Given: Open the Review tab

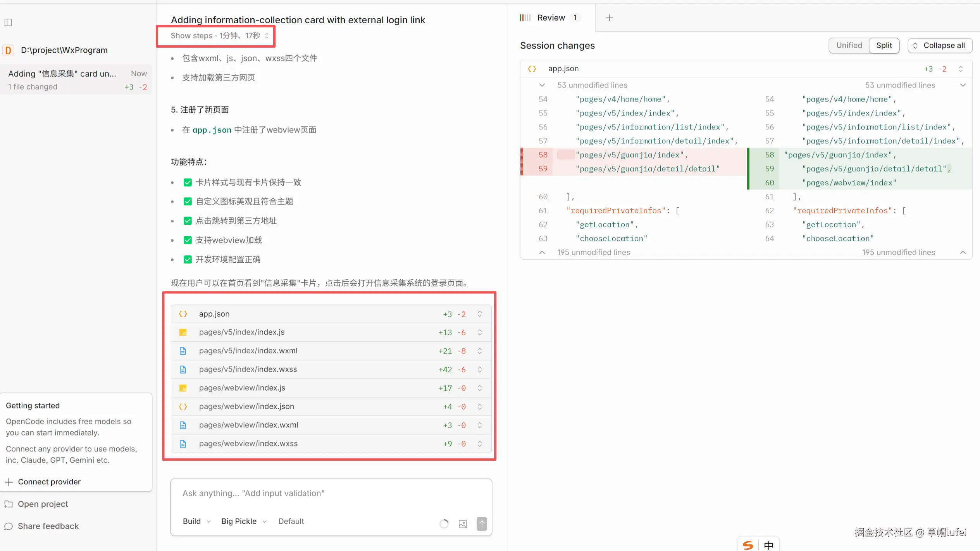Looking at the screenshot, I should (x=551, y=18).
